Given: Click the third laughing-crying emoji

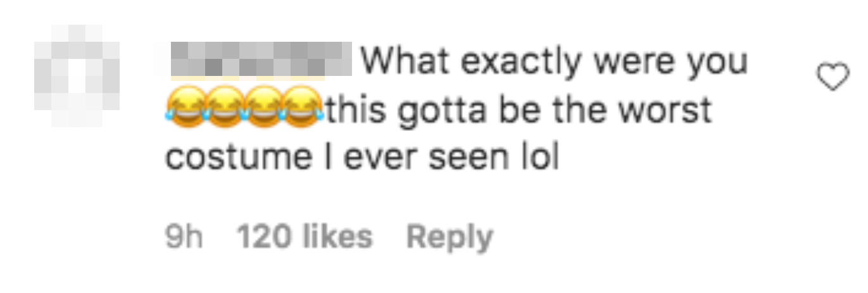Looking at the screenshot, I should [x=265, y=109].
